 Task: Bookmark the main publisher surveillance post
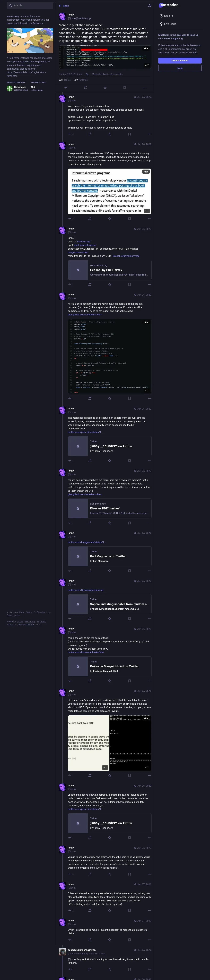(x=125, y=88)
